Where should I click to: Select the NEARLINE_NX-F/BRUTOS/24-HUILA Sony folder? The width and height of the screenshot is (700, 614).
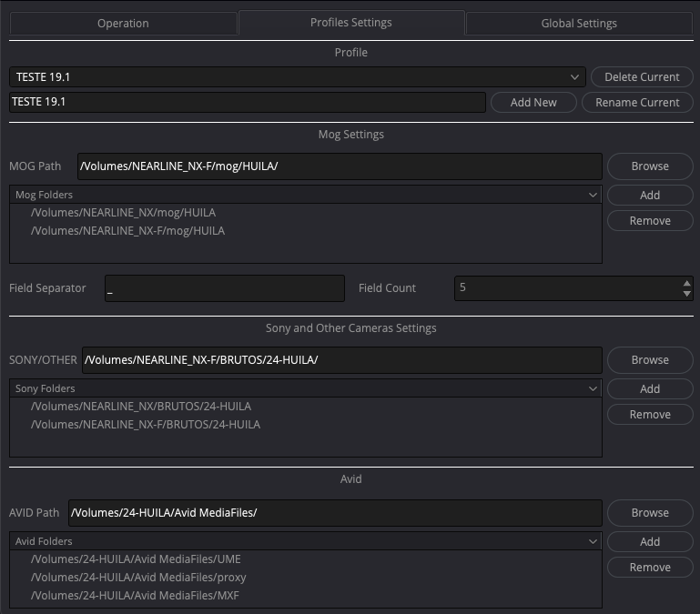146,425
